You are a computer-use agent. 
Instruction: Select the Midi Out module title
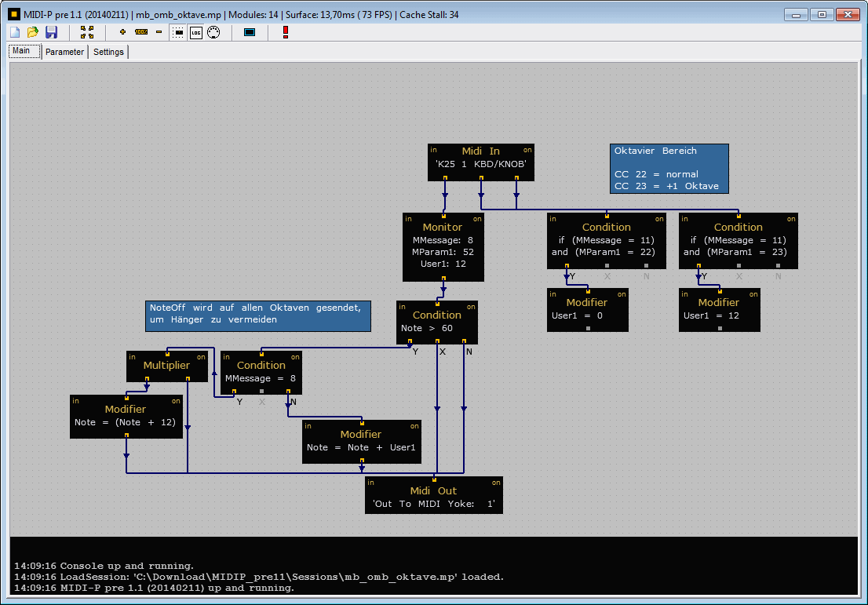tap(433, 490)
